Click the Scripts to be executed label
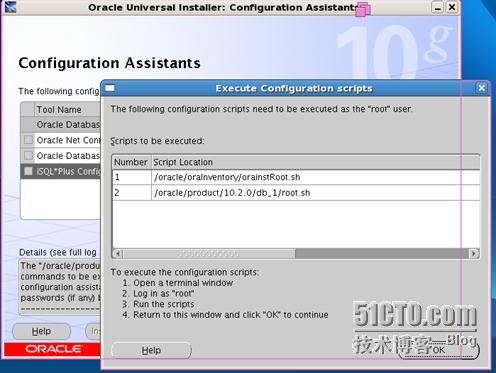The height and width of the screenshot is (373, 496). (157, 141)
